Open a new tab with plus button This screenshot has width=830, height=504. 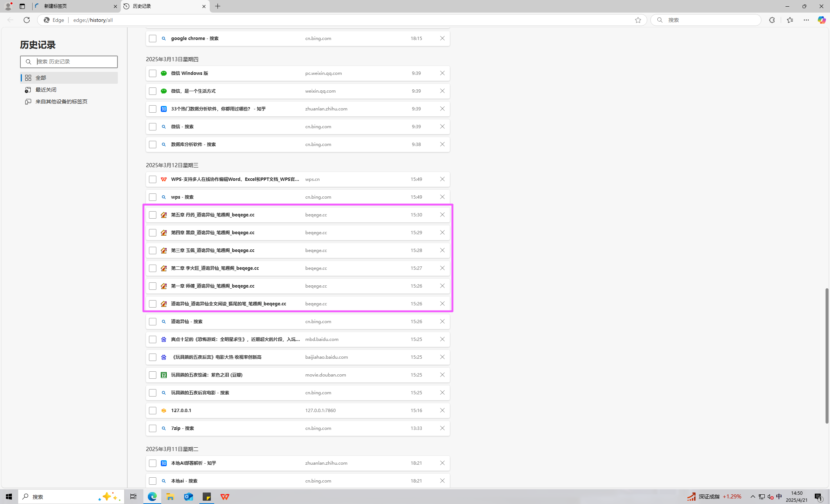(x=218, y=6)
